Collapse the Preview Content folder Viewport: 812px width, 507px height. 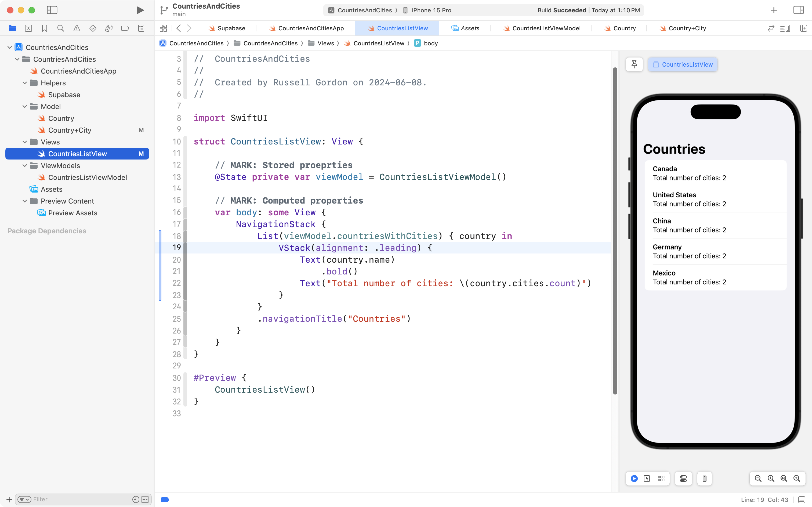24,201
